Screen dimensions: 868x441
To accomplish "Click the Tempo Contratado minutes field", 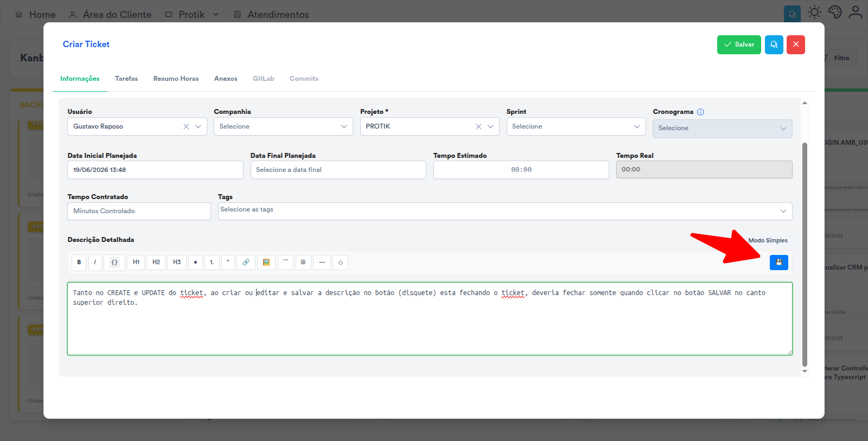I will [139, 211].
